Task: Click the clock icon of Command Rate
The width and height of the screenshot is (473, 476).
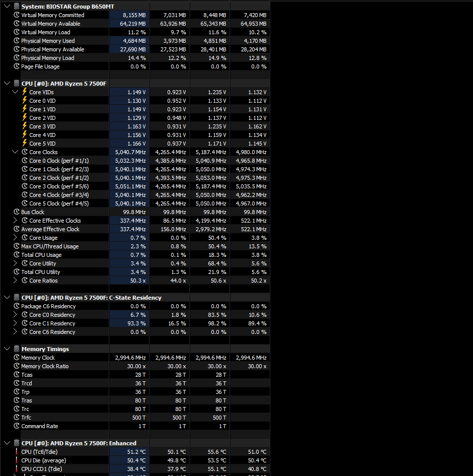Action: 17,426
